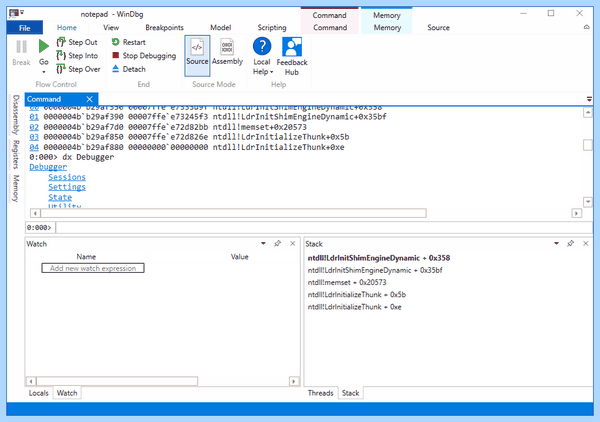Screen dimensions: 600x422
Task: Open Command window options red dropdown
Action: [x=589, y=99]
